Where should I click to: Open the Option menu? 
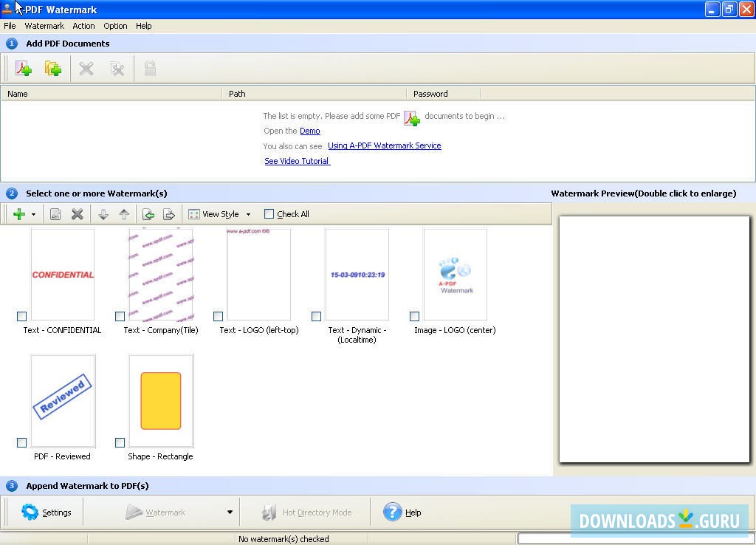point(115,26)
